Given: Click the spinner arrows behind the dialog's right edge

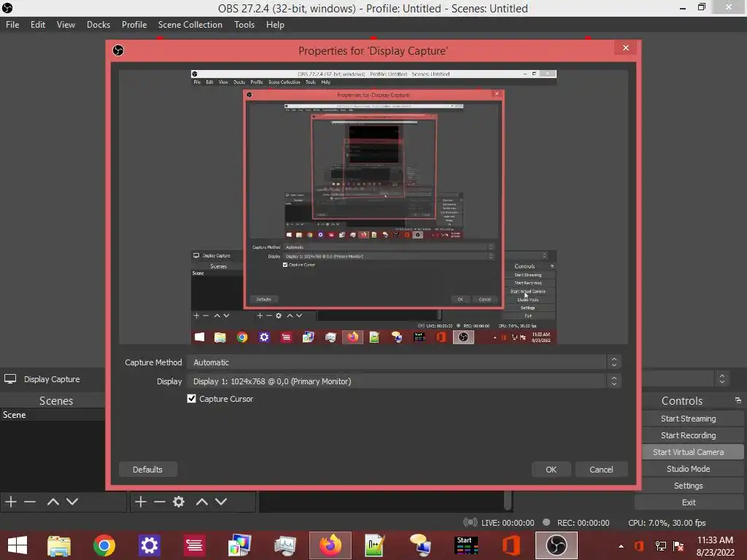Looking at the screenshot, I should click(x=721, y=379).
